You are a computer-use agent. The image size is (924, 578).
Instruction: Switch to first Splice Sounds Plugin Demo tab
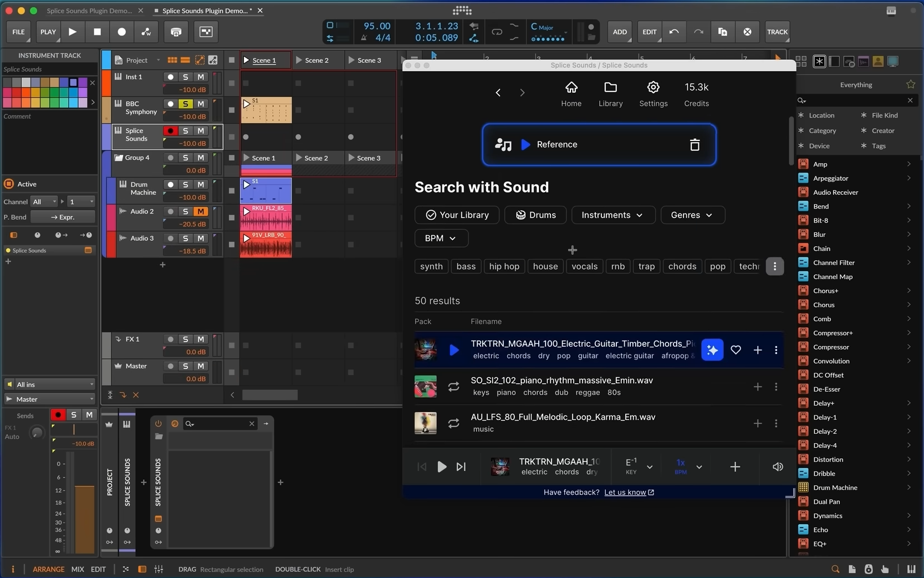pos(89,11)
